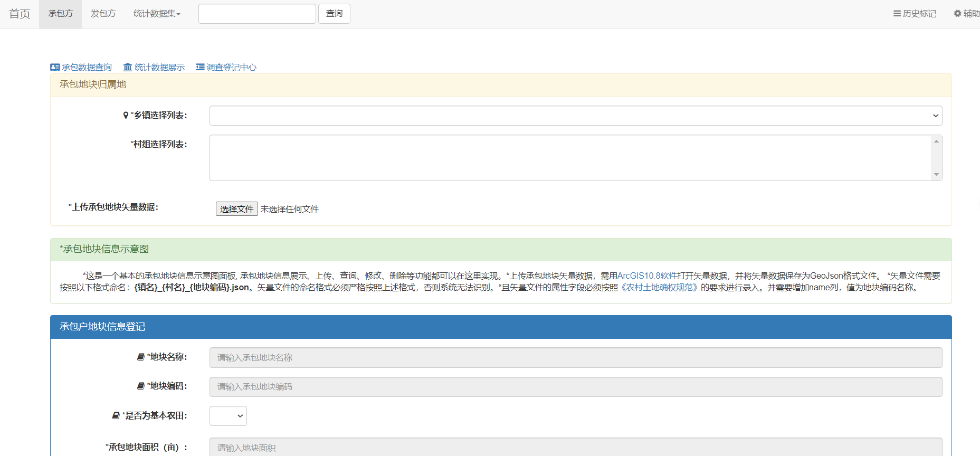This screenshot has width=980, height=456.
Task: Click the map marker icon beside 乡镇选择列表
Action: point(126,116)
